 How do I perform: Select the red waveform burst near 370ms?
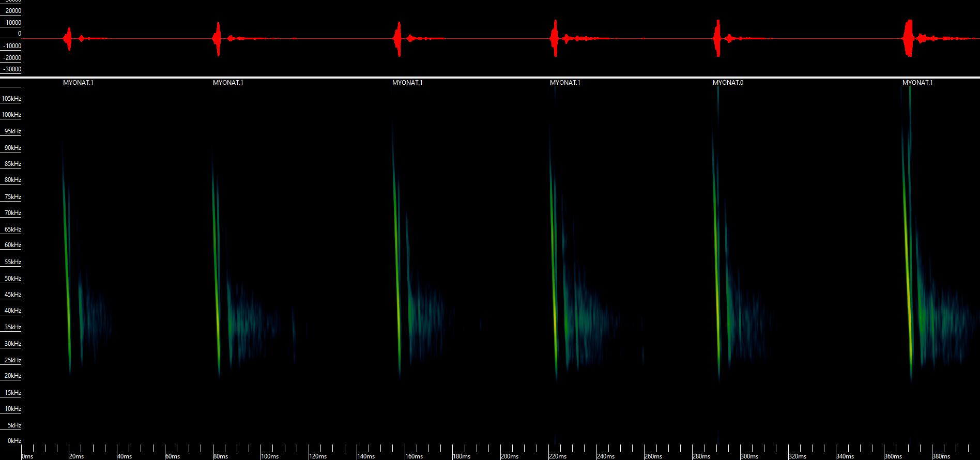tap(909, 39)
